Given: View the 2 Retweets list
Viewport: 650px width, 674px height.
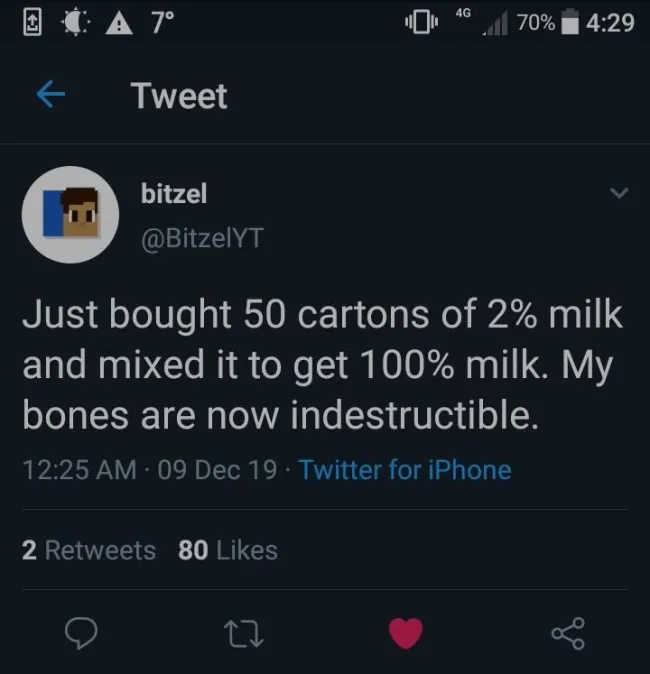Looking at the screenshot, I should [x=89, y=550].
